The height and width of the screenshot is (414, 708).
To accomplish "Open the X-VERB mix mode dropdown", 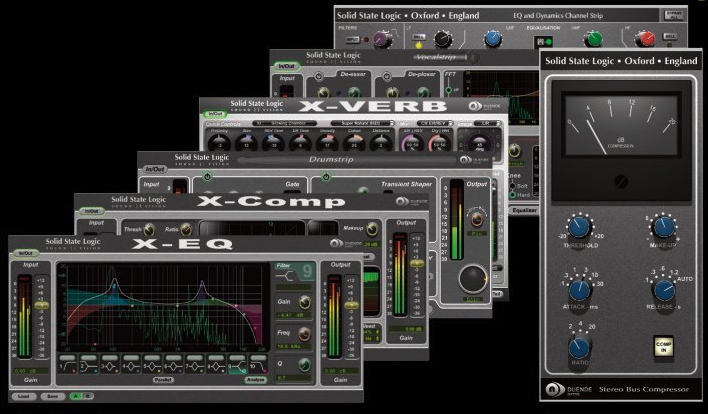I will tap(435, 123).
